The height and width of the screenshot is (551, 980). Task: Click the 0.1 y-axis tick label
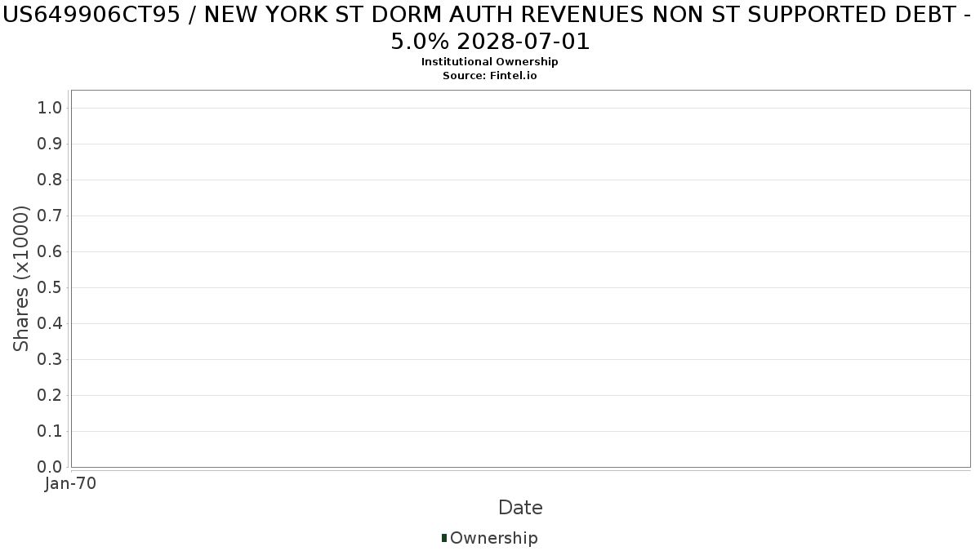(x=51, y=432)
